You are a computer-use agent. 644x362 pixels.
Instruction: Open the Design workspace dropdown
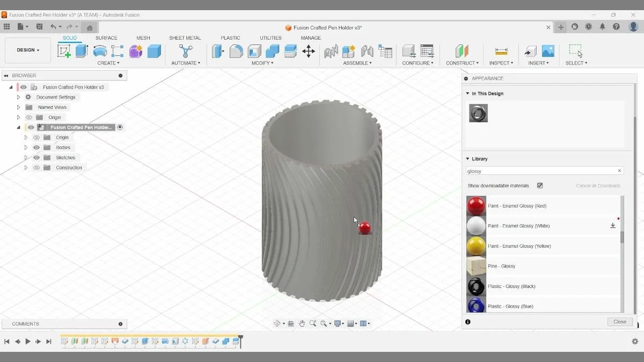(x=27, y=50)
